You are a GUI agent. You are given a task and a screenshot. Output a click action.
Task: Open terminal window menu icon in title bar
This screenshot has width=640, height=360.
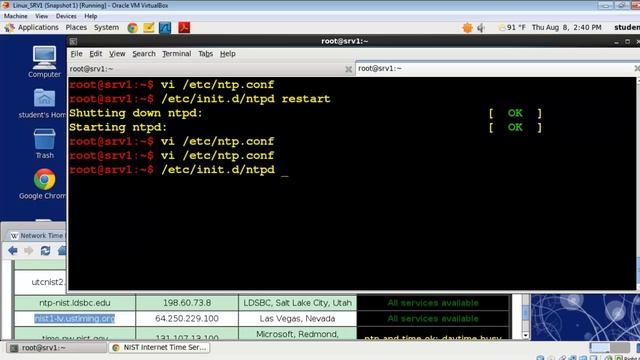click(x=73, y=41)
